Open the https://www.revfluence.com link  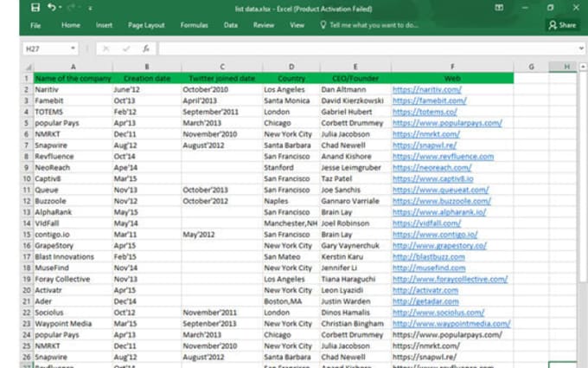443,157
